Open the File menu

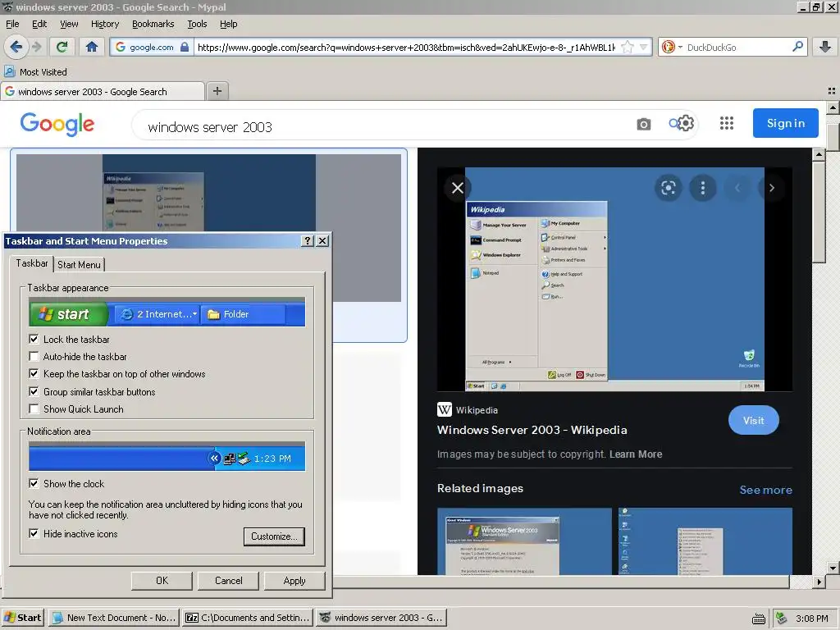(12, 24)
